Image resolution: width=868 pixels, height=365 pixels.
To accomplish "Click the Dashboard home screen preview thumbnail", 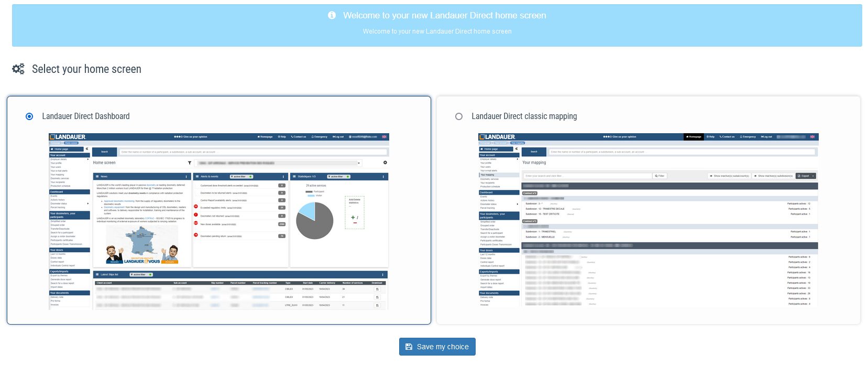I will (218, 221).
